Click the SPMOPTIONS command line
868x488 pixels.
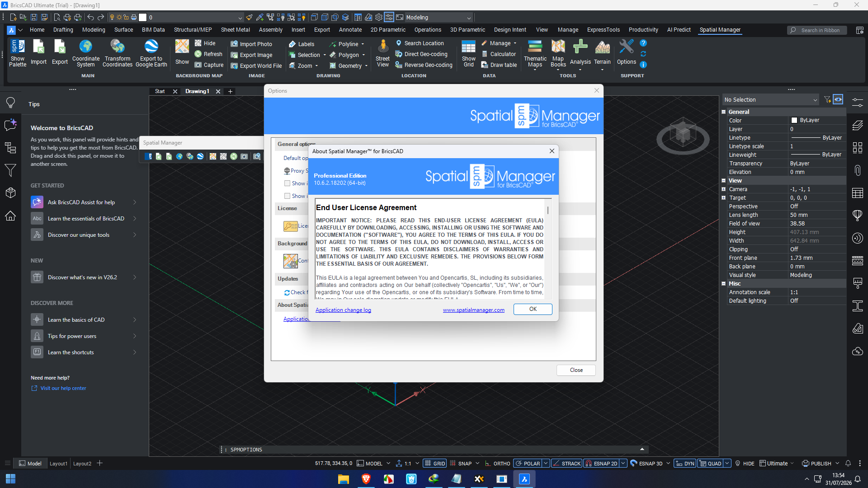coord(434,450)
